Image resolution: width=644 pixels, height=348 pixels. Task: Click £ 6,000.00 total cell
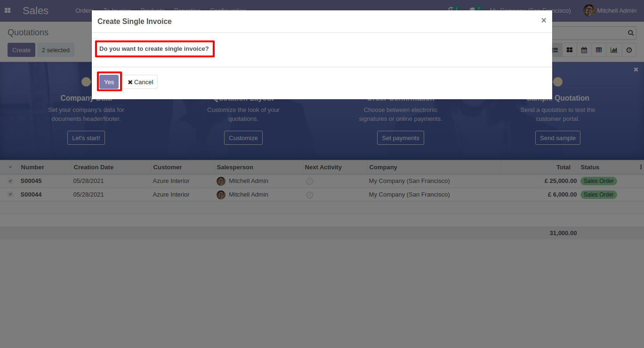[x=562, y=194]
